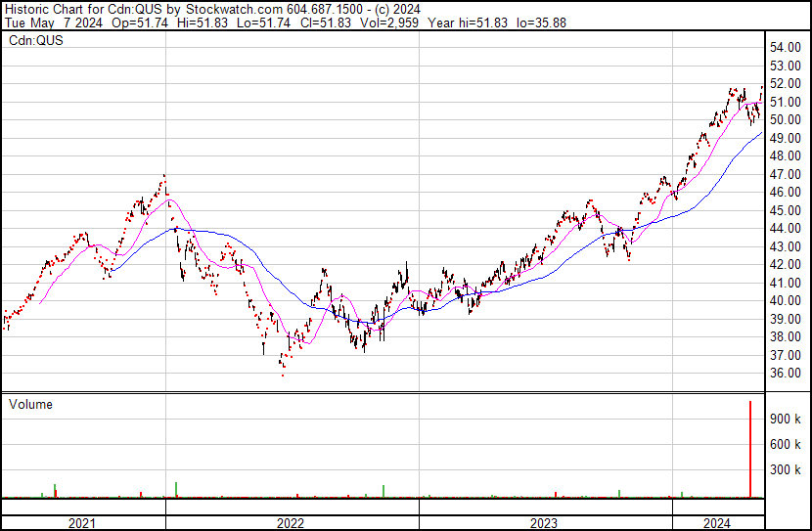Viewport: 812px width, 531px height.
Task: Select the 2022 year label
Action: [x=291, y=522]
